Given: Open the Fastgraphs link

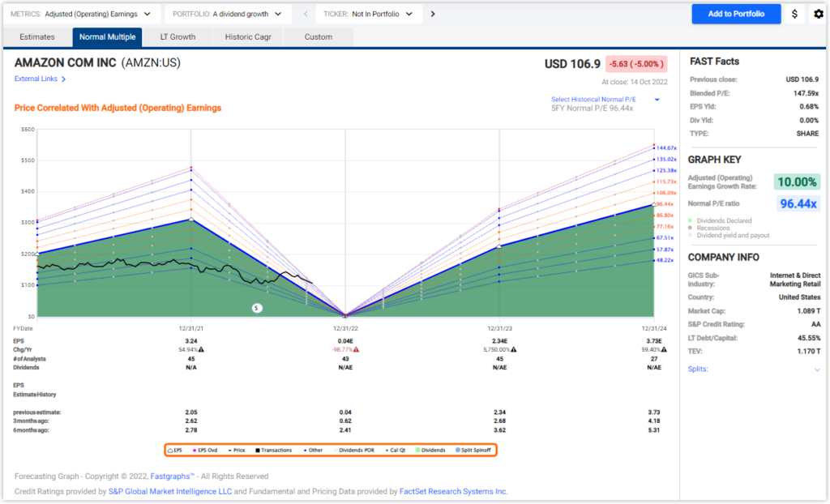Looking at the screenshot, I should pyautogui.click(x=172, y=476).
